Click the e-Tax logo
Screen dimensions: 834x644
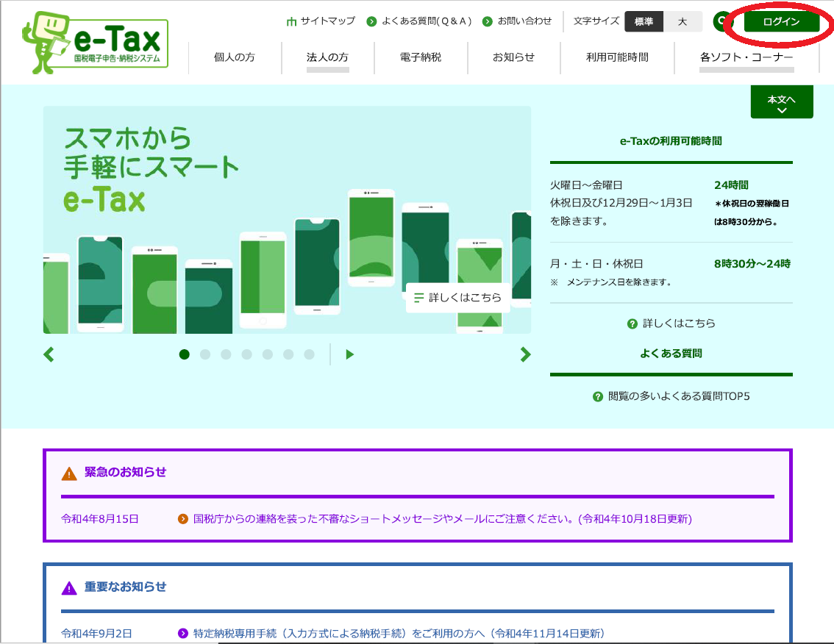[96, 43]
